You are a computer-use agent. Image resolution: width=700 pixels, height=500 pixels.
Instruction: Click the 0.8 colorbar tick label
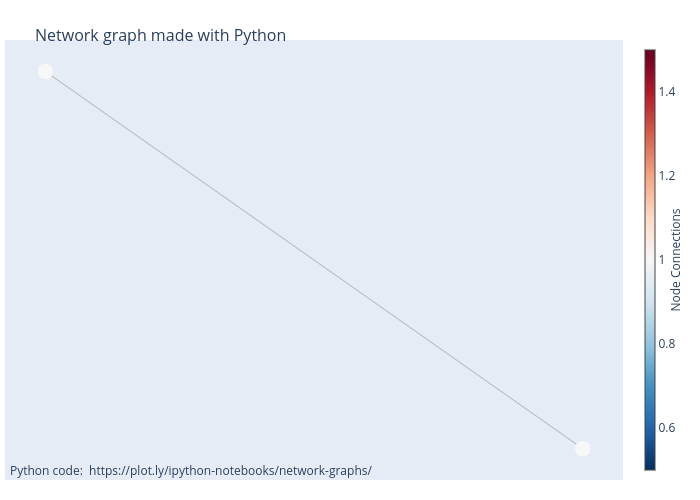coord(667,344)
